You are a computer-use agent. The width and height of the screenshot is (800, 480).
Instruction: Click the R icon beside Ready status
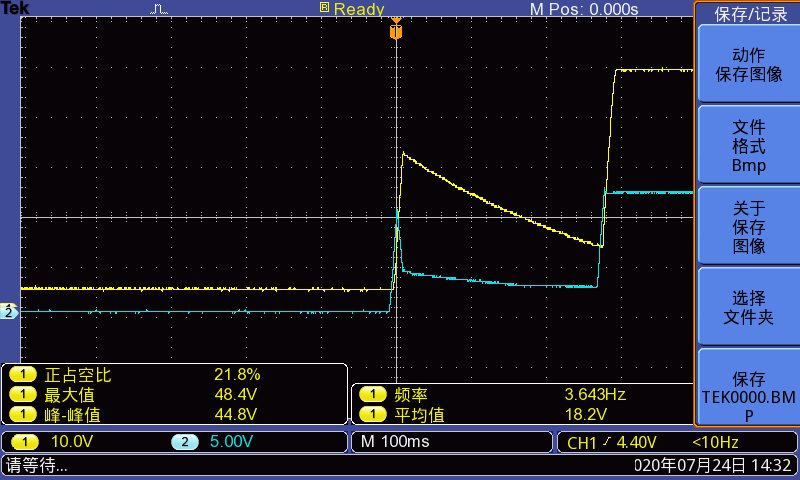[x=324, y=7]
